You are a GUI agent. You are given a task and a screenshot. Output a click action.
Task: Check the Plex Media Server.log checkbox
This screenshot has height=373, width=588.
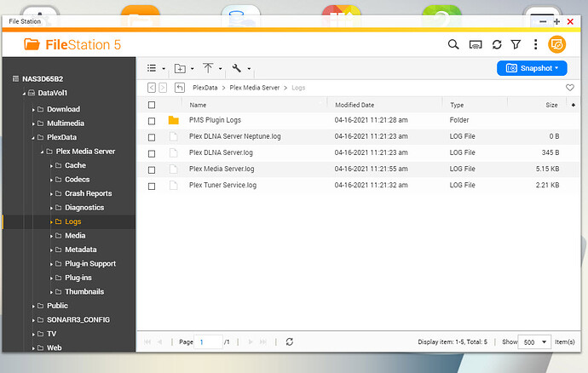point(152,169)
